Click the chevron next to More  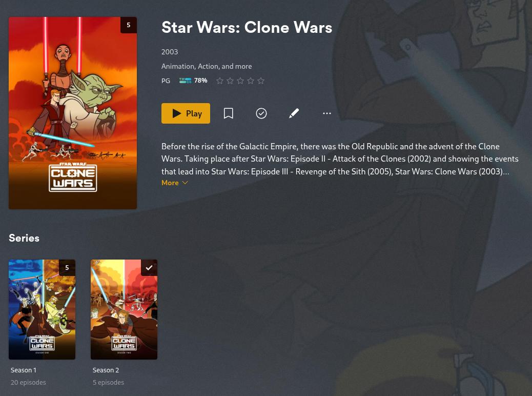185,183
